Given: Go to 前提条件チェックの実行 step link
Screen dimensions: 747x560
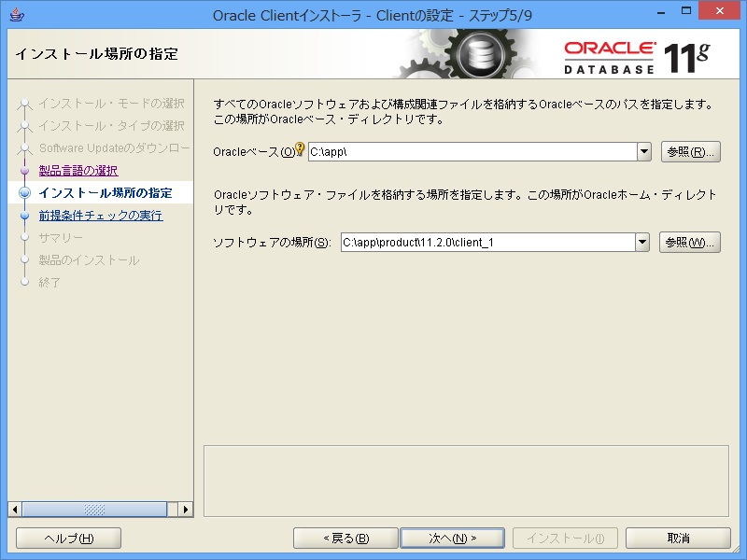Looking at the screenshot, I should click(101, 216).
